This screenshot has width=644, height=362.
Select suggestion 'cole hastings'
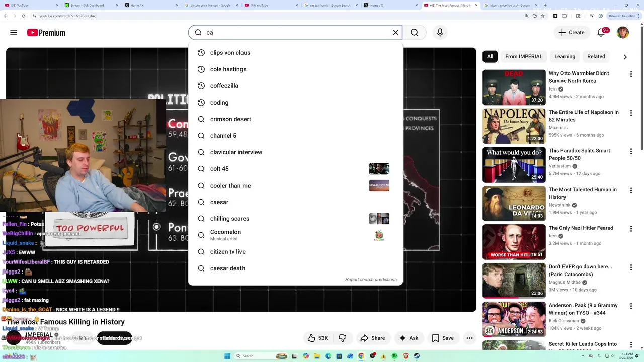[295, 69]
